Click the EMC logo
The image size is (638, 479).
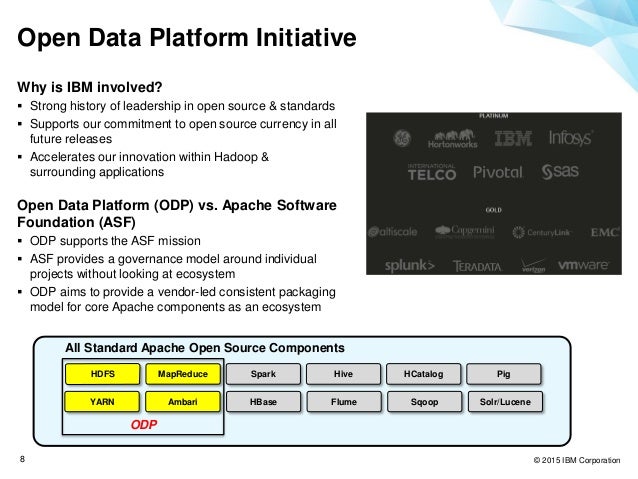605,232
